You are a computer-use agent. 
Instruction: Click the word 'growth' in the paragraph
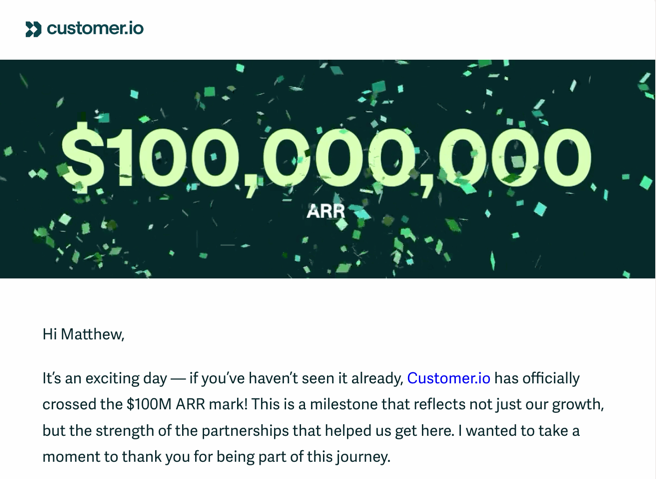point(578,404)
